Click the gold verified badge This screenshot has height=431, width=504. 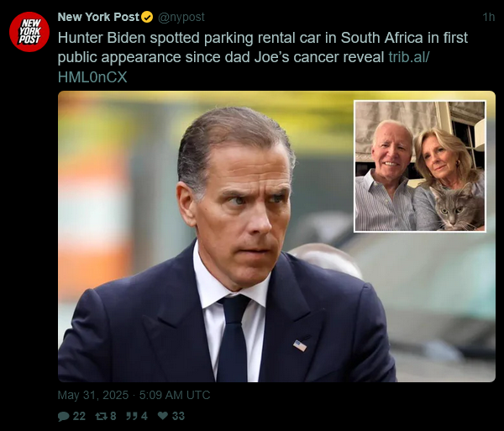(147, 17)
